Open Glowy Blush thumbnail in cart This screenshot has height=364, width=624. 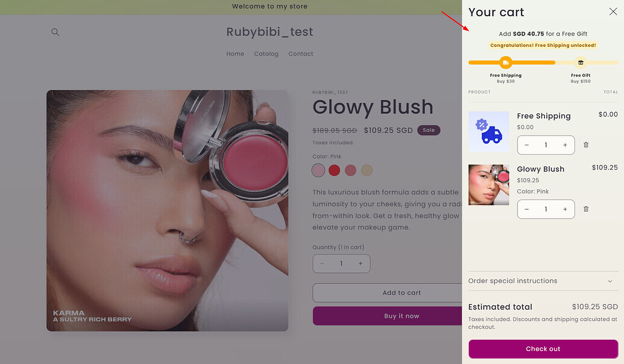click(x=489, y=184)
